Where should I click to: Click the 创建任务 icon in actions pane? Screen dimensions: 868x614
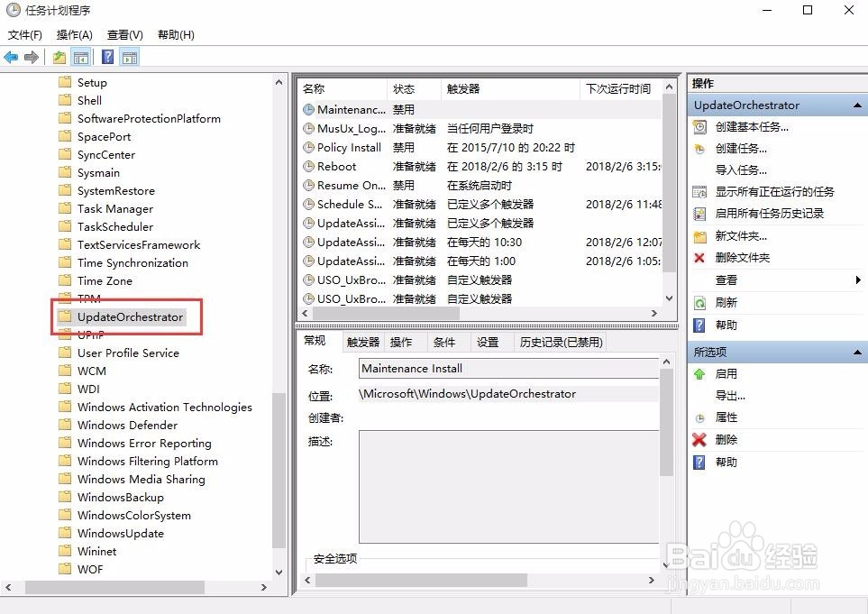699,149
